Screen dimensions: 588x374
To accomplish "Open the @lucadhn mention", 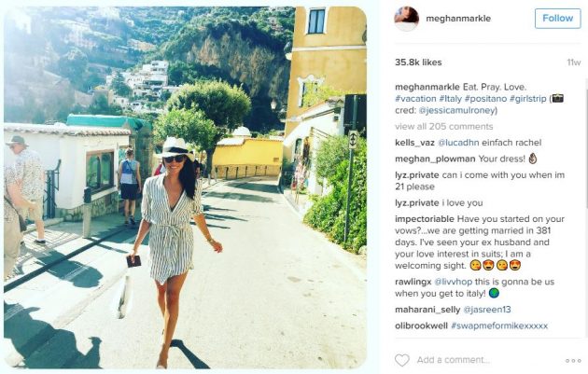I will tap(458, 143).
